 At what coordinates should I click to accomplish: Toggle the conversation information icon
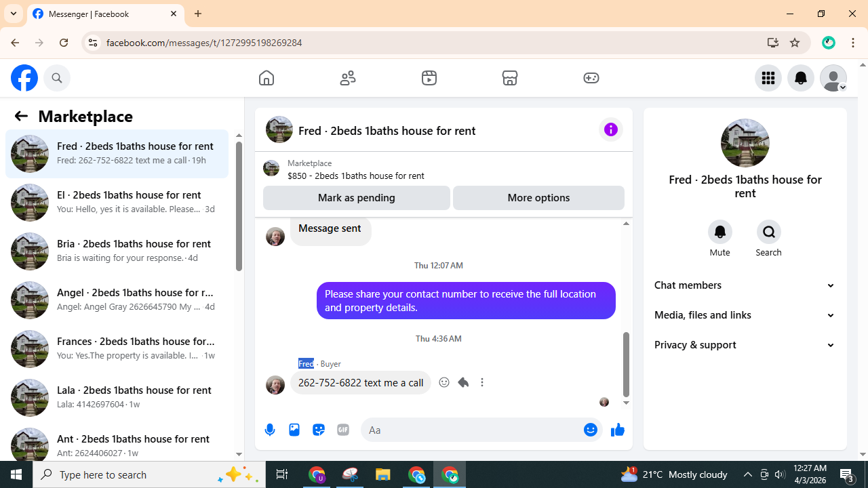611,129
